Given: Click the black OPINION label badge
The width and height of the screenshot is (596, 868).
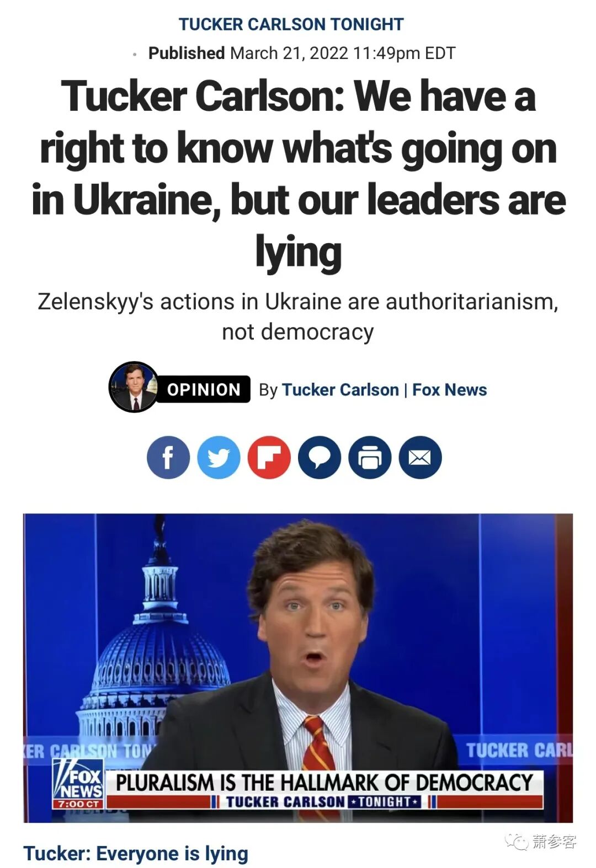Looking at the screenshot, I should (204, 389).
